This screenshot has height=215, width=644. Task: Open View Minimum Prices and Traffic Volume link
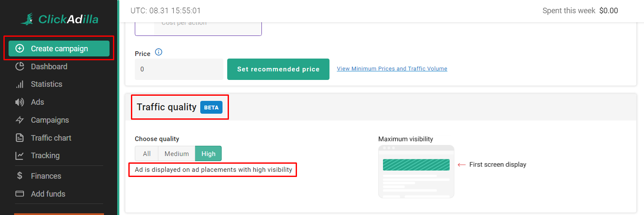click(x=392, y=69)
